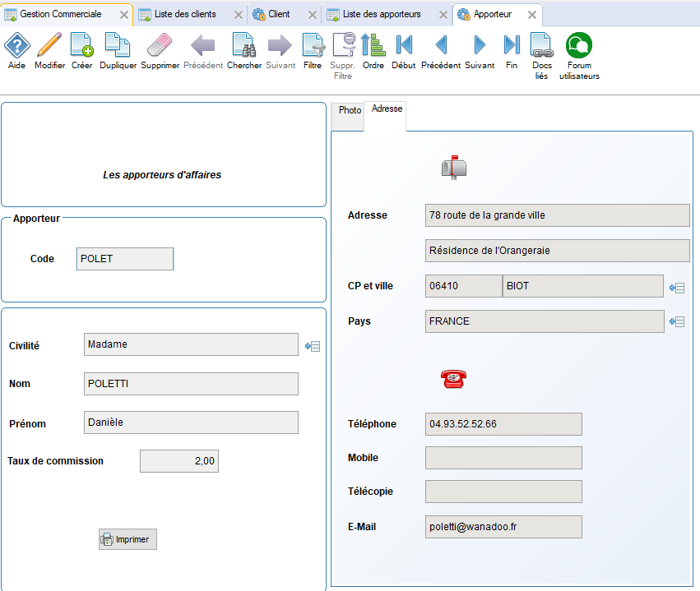700x591 pixels.
Task: Switch to the Liste des clients tab
Action: pyautogui.click(x=185, y=14)
